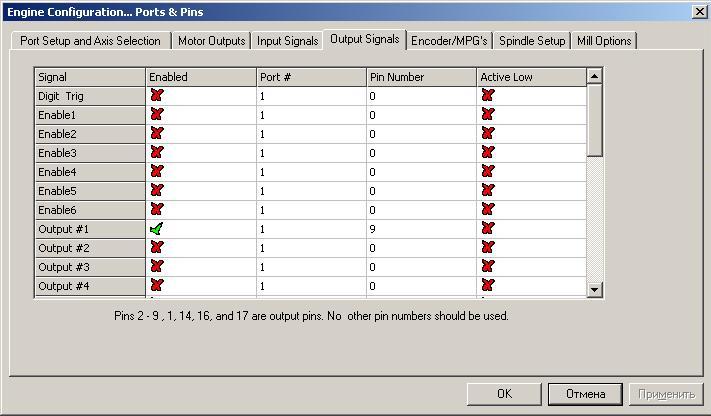Viewport: 711px width, 416px height.
Task: Toggle Enabled mark for Output #2
Action: click(156, 248)
